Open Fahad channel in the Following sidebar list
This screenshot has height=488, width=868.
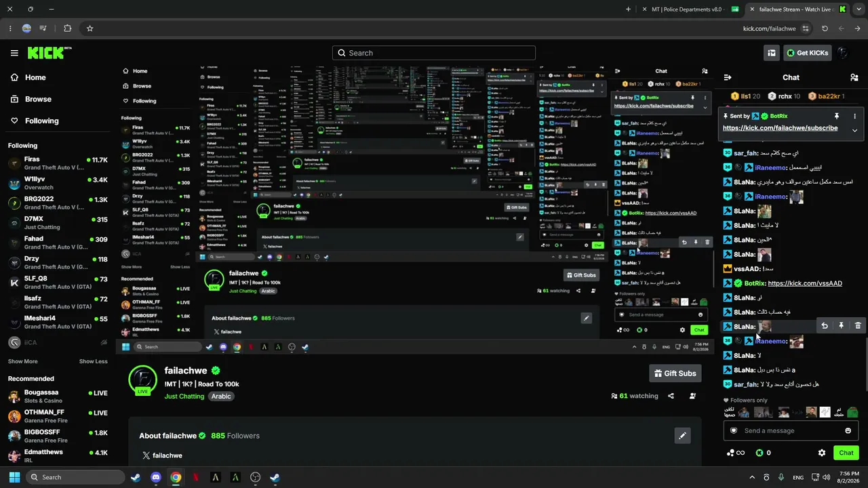[x=57, y=243]
